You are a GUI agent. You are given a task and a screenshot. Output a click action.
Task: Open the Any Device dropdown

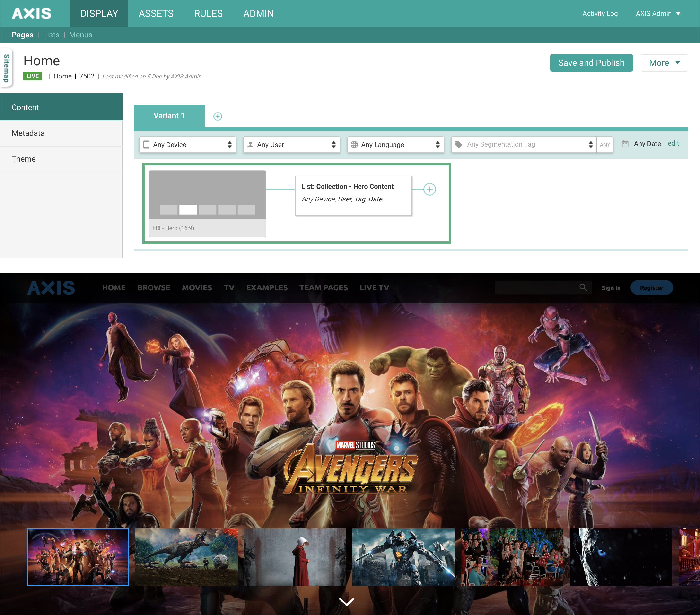click(188, 145)
